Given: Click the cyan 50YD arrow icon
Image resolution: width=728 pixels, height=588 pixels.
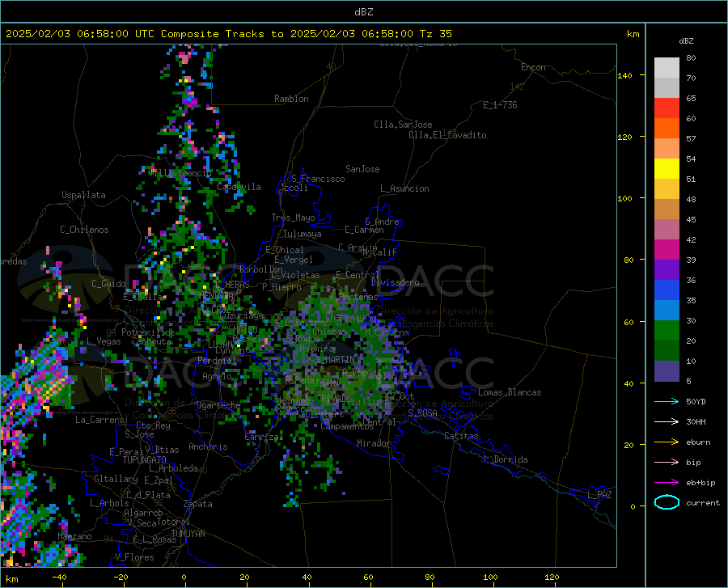Looking at the screenshot, I should click(x=667, y=401).
